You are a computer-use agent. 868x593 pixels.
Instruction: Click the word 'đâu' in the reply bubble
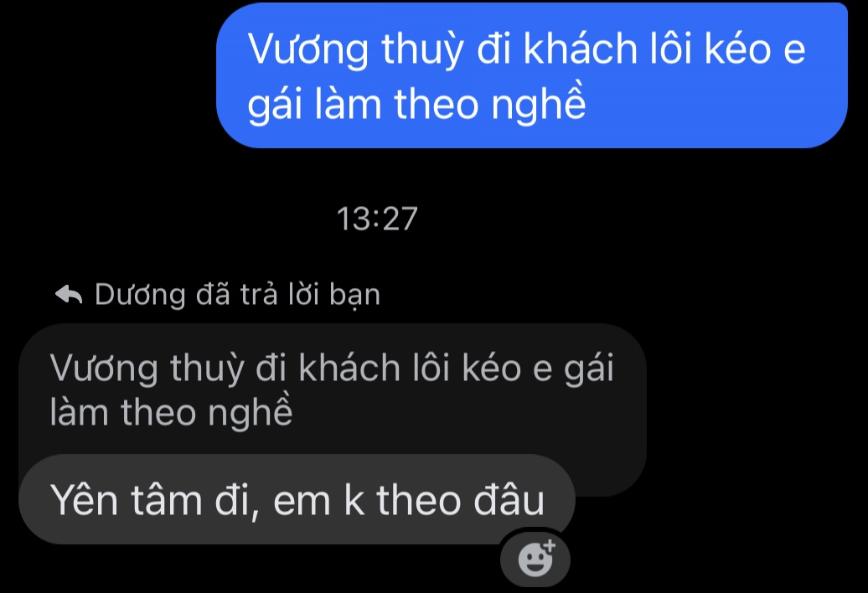509,501
